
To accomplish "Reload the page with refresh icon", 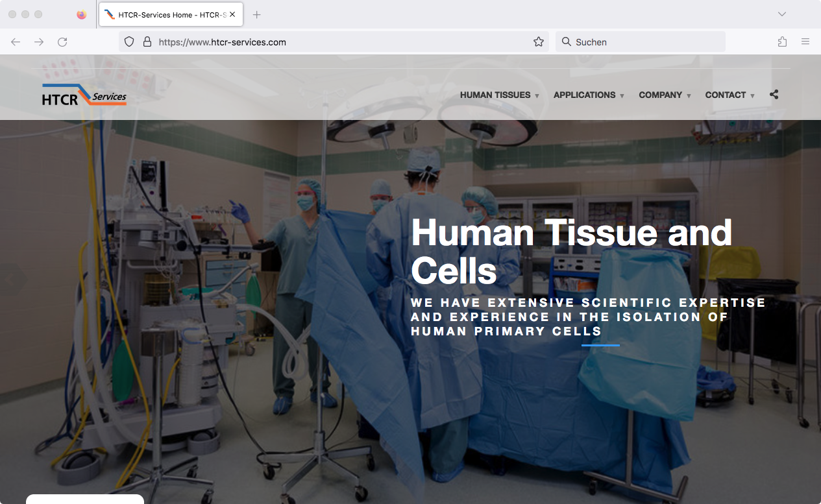I will coord(62,42).
